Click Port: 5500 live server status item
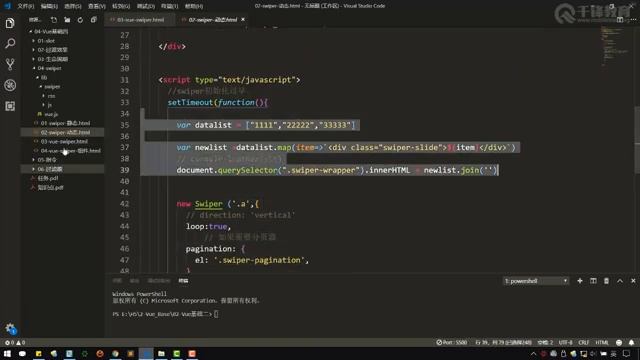The height and width of the screenshot is (360, 640). [451, 342]
